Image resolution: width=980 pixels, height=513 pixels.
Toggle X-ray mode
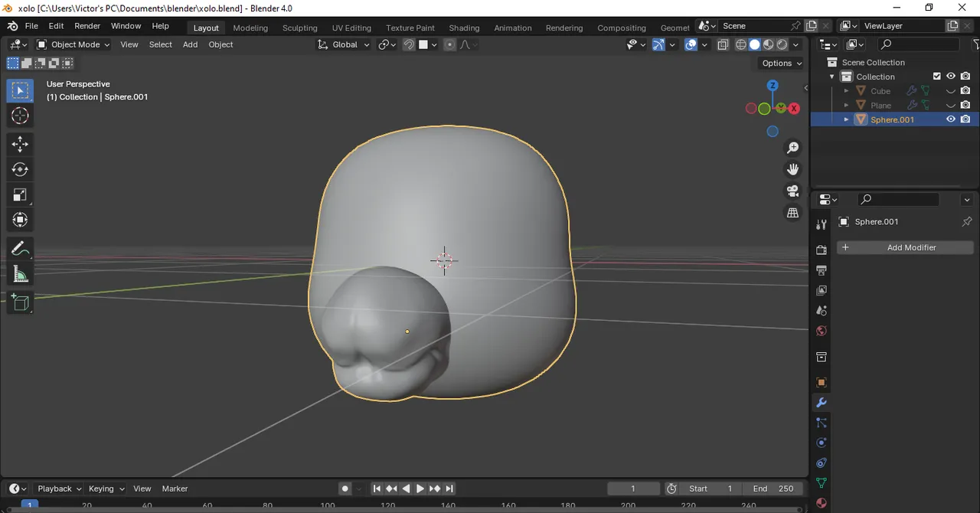[x=723, y=44]
